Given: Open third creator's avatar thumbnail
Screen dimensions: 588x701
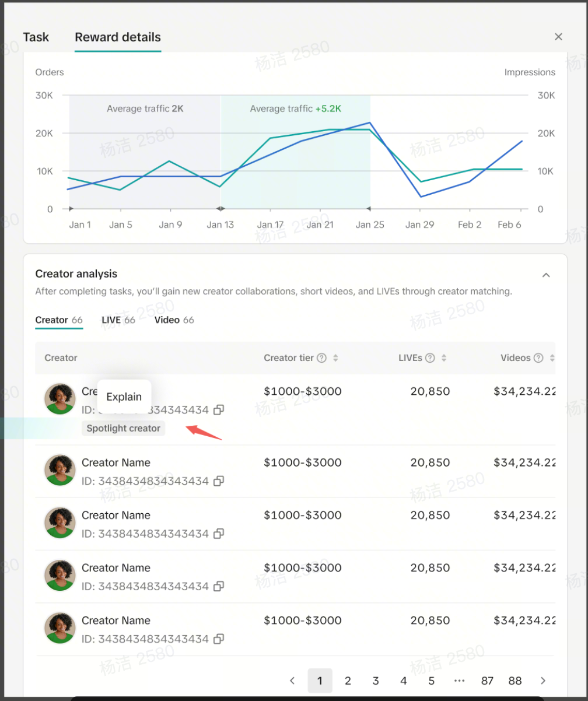Looking at the screenshot, I should (60, 523).
